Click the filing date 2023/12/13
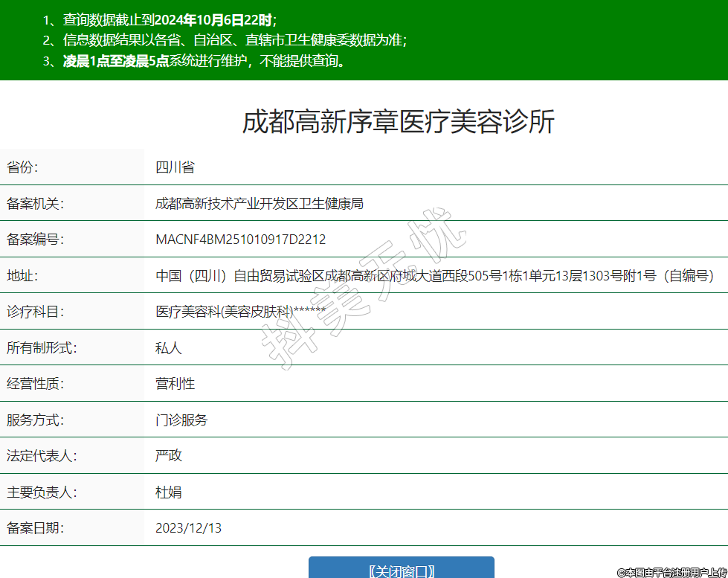The image size is (728, 578). [188, 528]
